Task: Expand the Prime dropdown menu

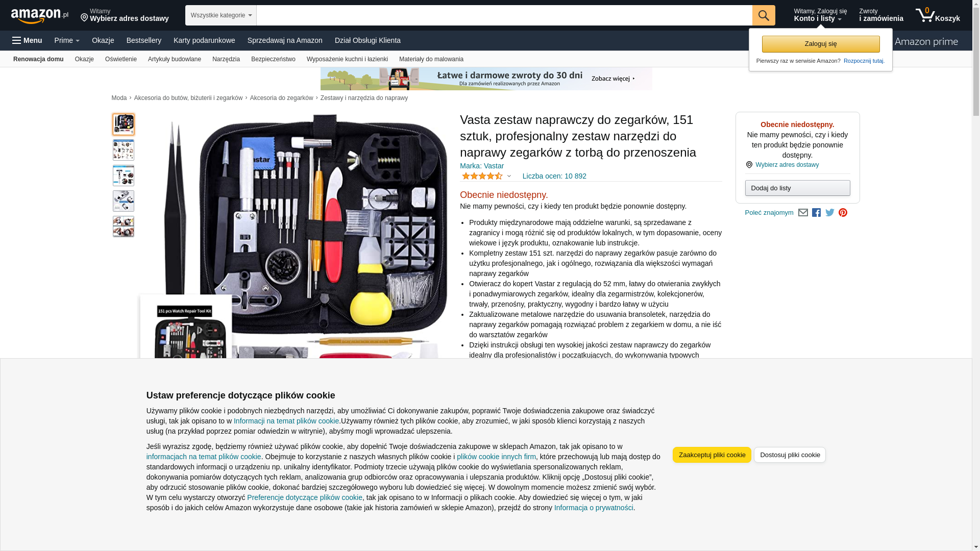Action: click(x=67, y=40)
